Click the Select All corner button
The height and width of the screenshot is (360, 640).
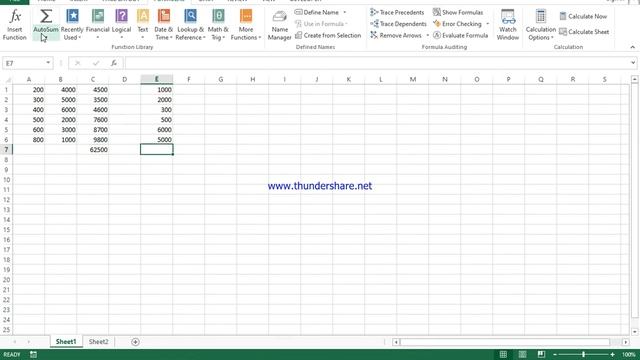click(7, 79)
